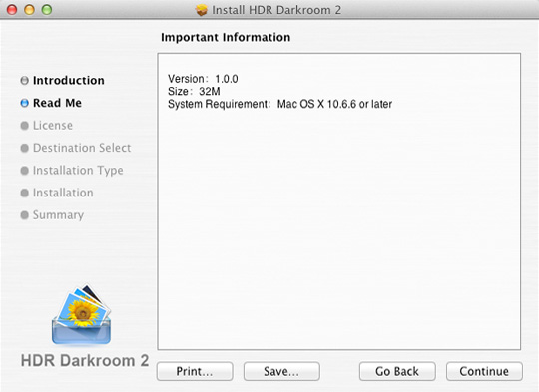Click the blue Read Me step bullet
539x392 pixels.
click(x=24, y=103)
